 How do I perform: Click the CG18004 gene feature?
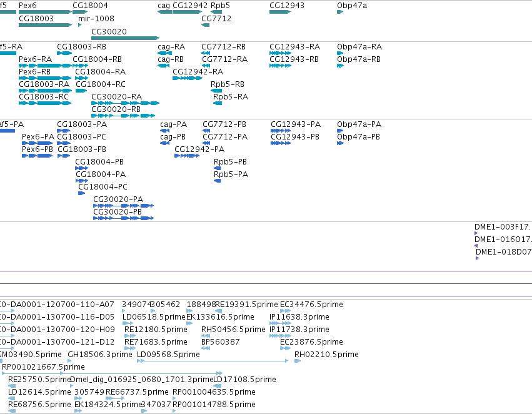pos(80,12)
